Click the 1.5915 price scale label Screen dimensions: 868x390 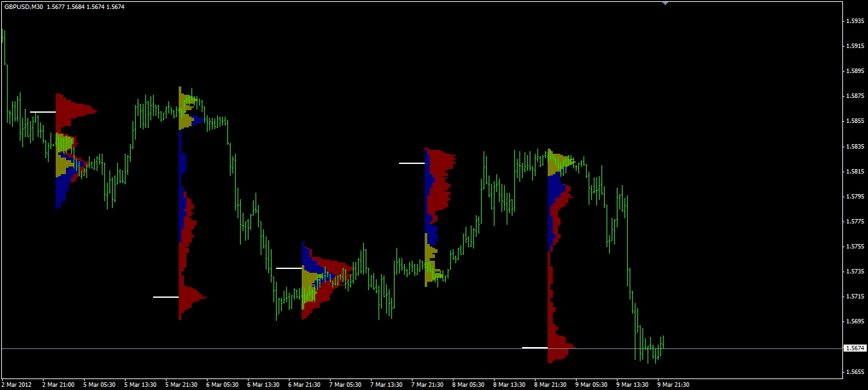(854, 45)
